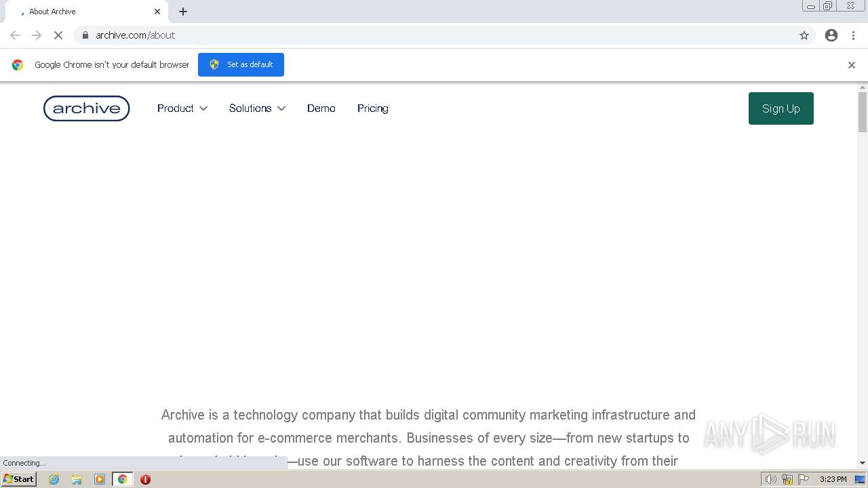Open a new browser tab
The height and width of the screenshot is (488, 868).
pyautogui.click(x=183, y=12)
